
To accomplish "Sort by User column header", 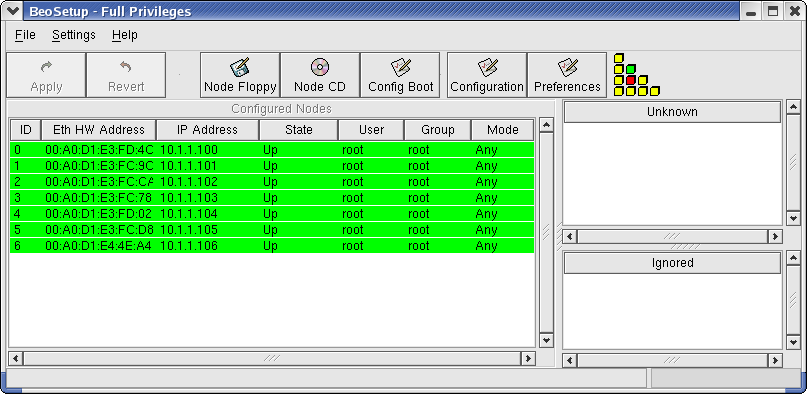I will pos(372,130).
